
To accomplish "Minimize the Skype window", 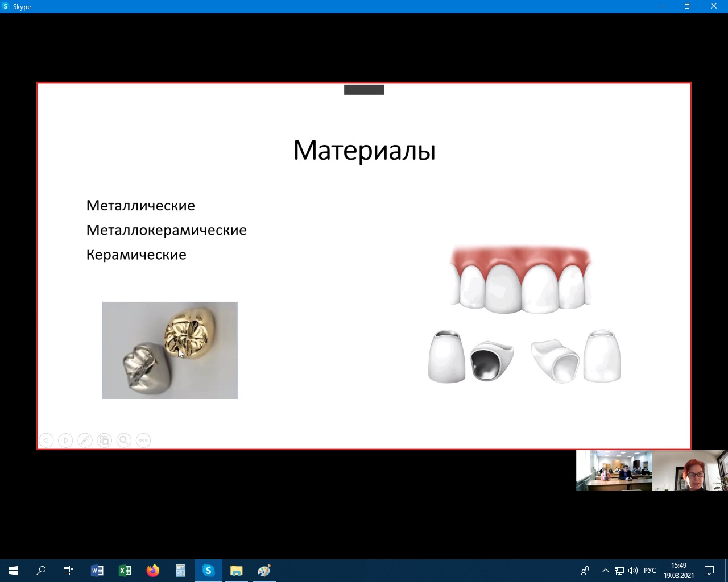I will [x=661, y=6].
